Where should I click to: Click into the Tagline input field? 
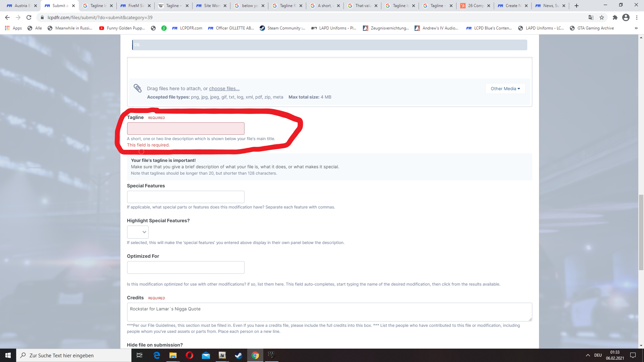point(185,128)
